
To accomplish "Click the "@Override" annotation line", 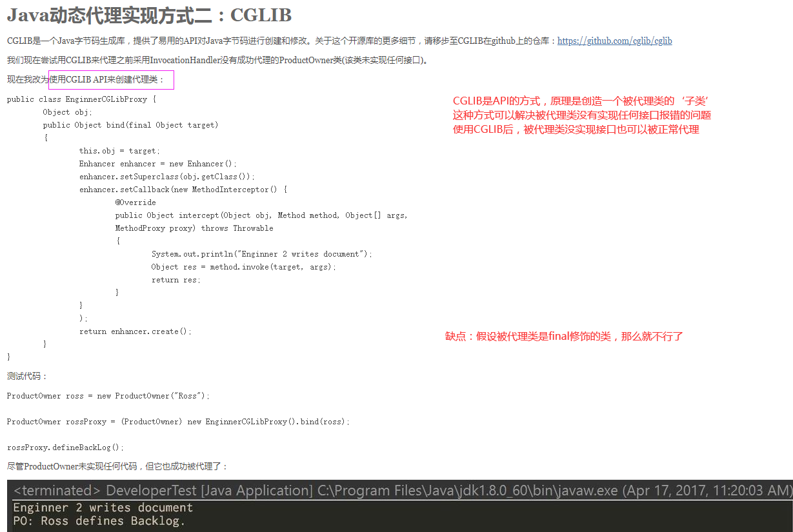I will [x=136, y=202].
